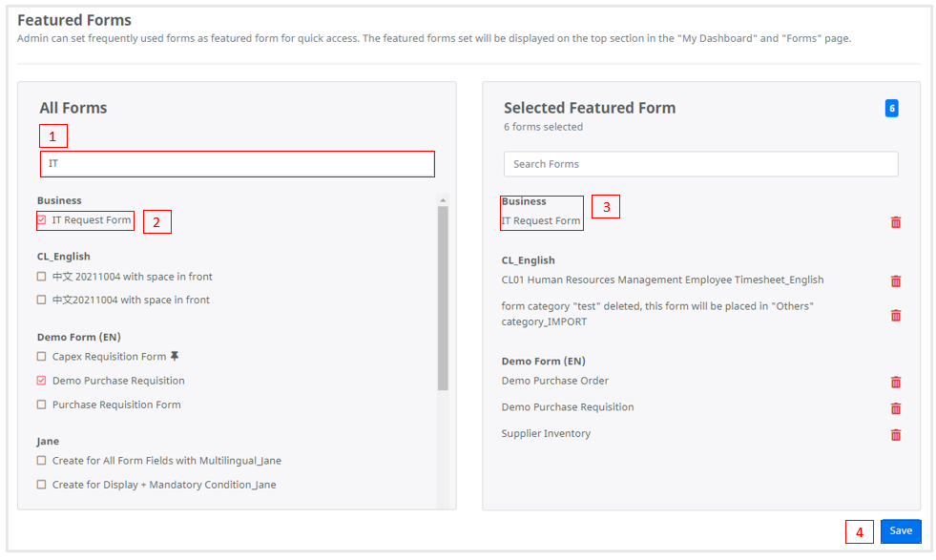The height and width of the screenshot is (560, 936).
Task: Delete IT Request Form from selected forms
Action: [x=895, y=222]
